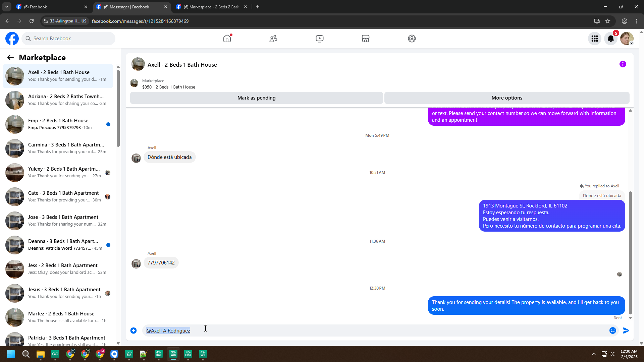Image resolution: width=644 pixels, height=362 pixels.
Task: Click the plus icon to add attachments
Action: [133, 330]
